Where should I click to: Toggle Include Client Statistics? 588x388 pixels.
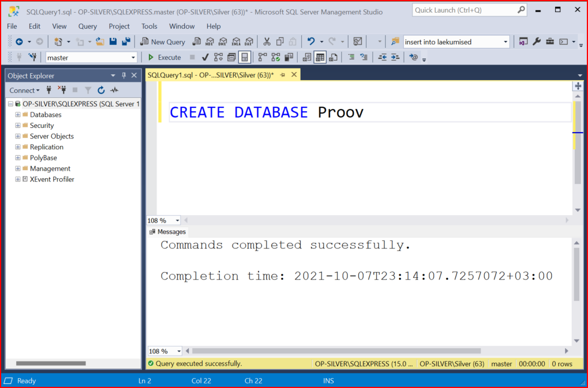tap(289, 57)
